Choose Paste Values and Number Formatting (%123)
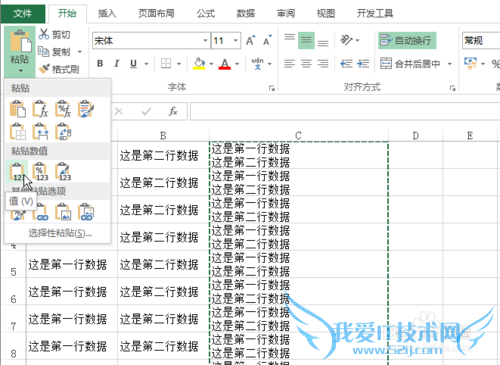The width and height of the screenshot is (500, 365). coord(40,171)
